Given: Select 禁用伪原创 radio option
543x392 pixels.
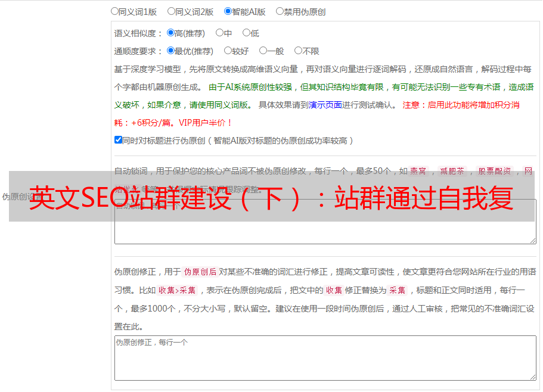Looking at the screenshot, I should pyautogui.click(x=280, y=11).
